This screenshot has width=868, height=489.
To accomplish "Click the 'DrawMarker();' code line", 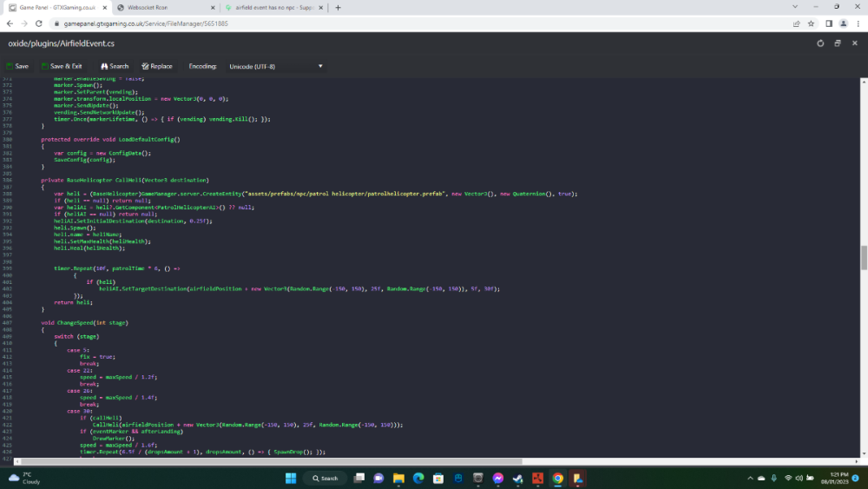I will point(114,438).
